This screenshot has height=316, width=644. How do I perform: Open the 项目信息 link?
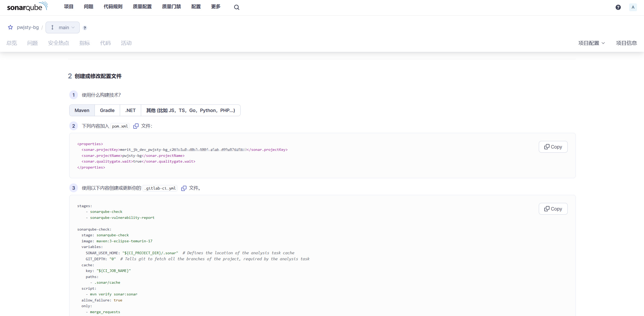[626, 43]
